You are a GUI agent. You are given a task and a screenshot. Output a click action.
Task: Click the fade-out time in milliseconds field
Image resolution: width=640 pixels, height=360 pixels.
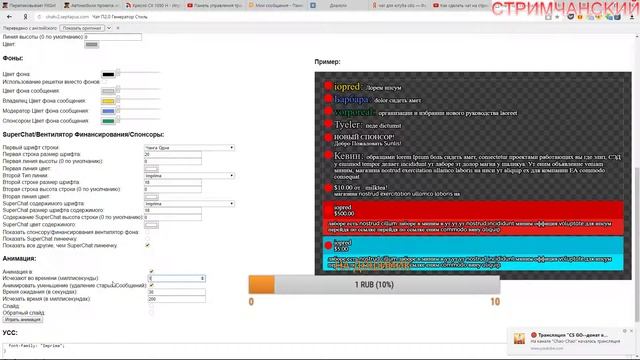click(x=177, y=299)
